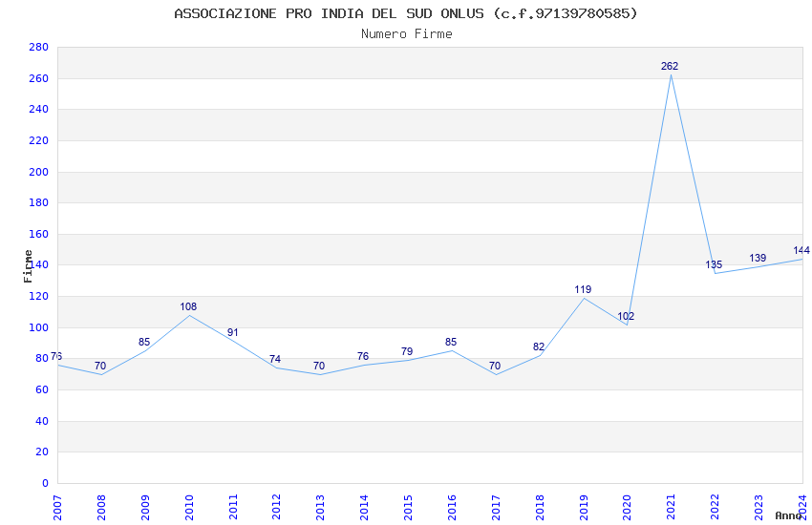Click the 2023 year tick label
The height and width of the screenshot is (525, 812).
(x=759, y=507)
